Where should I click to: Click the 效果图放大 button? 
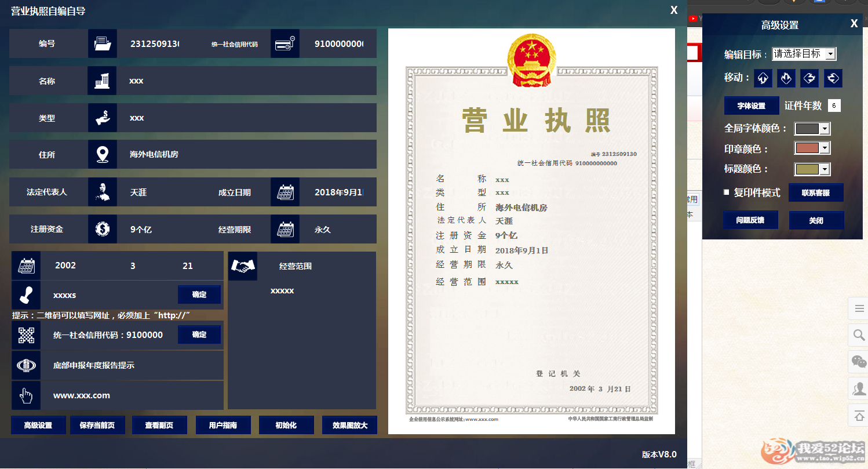pyautogui.click(x=349, y=425)
